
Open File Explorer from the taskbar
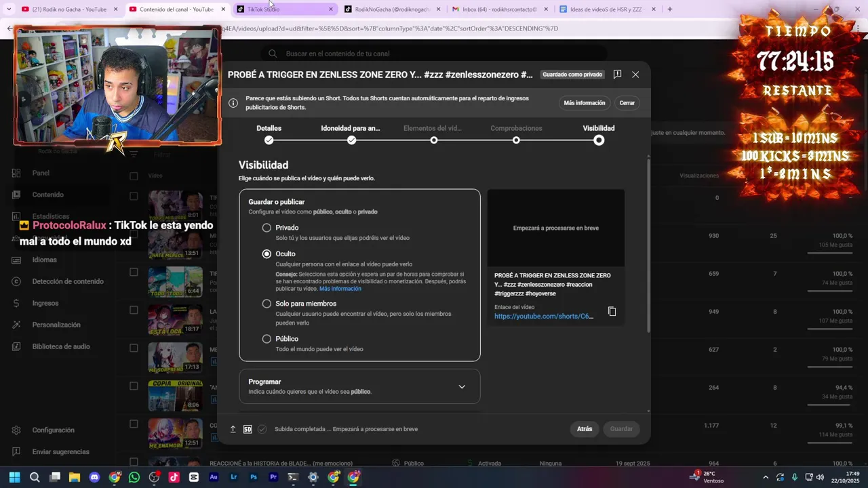pos(75,477)
